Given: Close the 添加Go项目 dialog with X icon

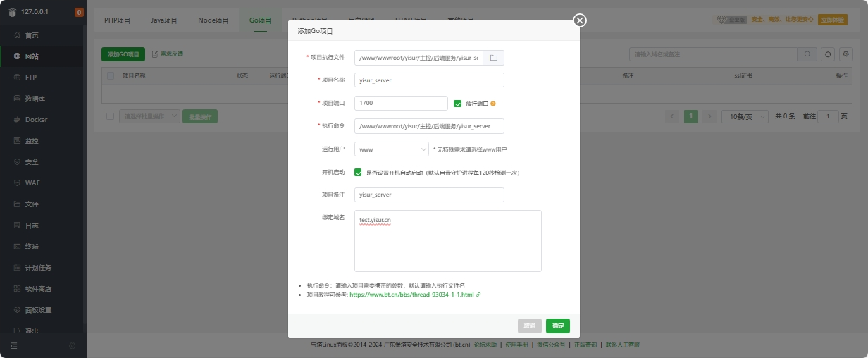Looking at the screenshot, I should pos(580,20).
